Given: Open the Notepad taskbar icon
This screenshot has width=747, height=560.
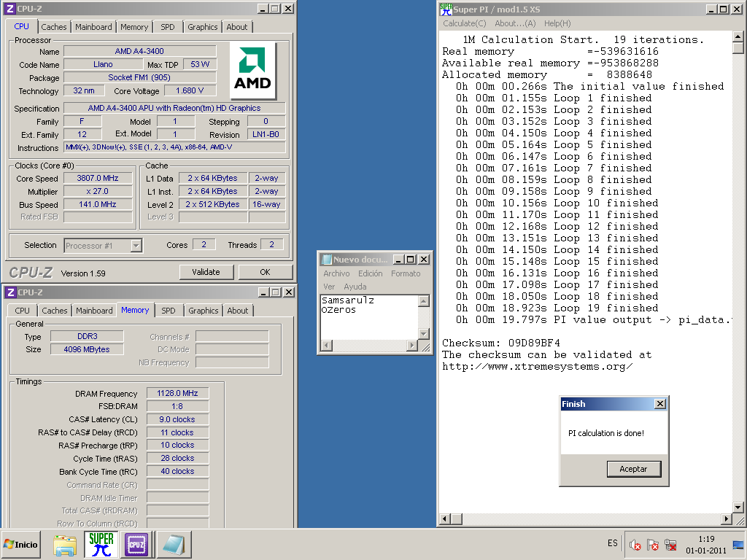Looking at the screenshot, I should (x=174, y=544).
